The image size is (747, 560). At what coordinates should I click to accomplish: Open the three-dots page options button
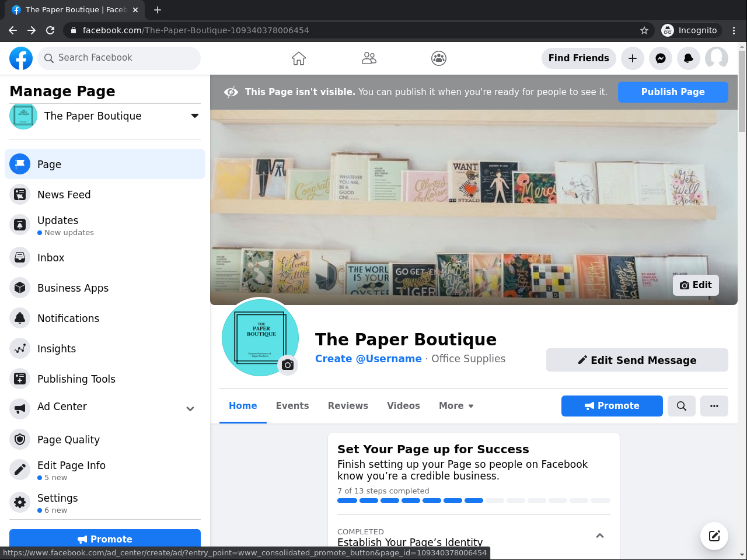714,406
